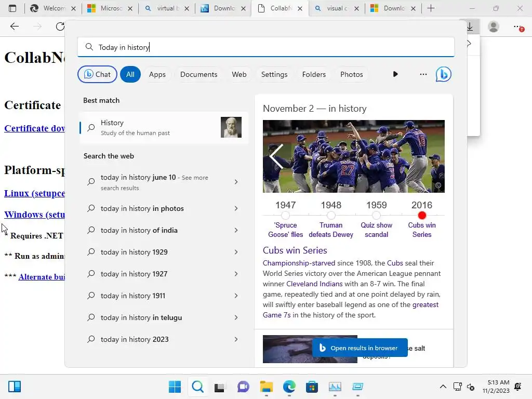Viewport: 532px width, 399px height.
Task: Select the 1947 timeline marker
Action: point(285,215)
